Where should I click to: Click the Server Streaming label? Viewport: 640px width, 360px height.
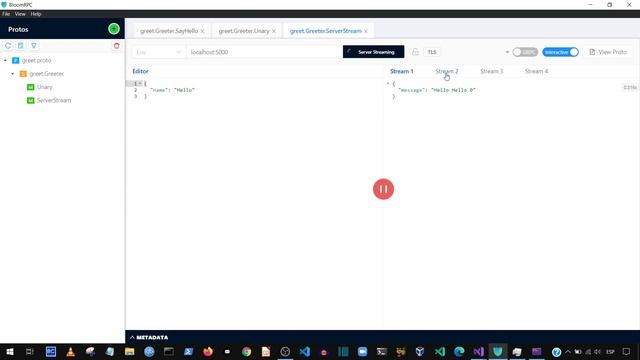(x=376, y=52)
